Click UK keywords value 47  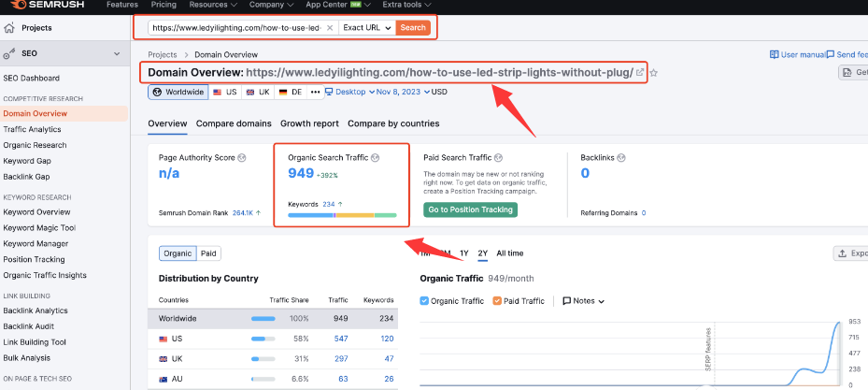click(x=389, y=358)
